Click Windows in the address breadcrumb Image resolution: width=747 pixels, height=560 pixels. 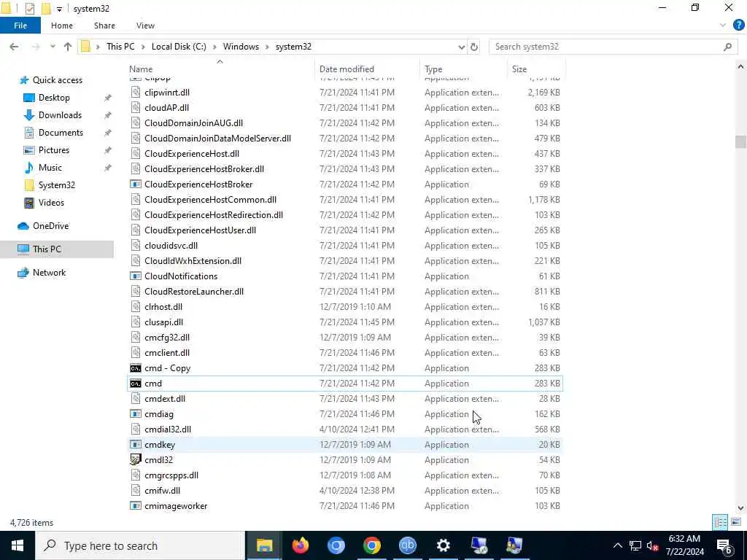[x=241, y=47]
